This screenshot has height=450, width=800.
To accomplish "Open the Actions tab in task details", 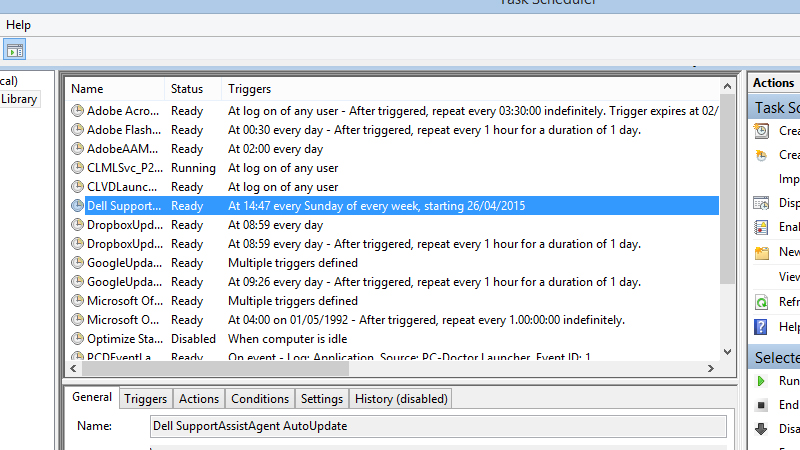I will click(198, 398).
